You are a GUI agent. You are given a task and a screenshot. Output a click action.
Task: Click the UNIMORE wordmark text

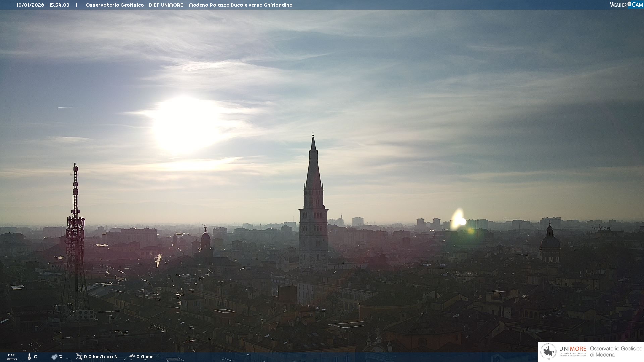pyautogui.click(x=573, y=349)
